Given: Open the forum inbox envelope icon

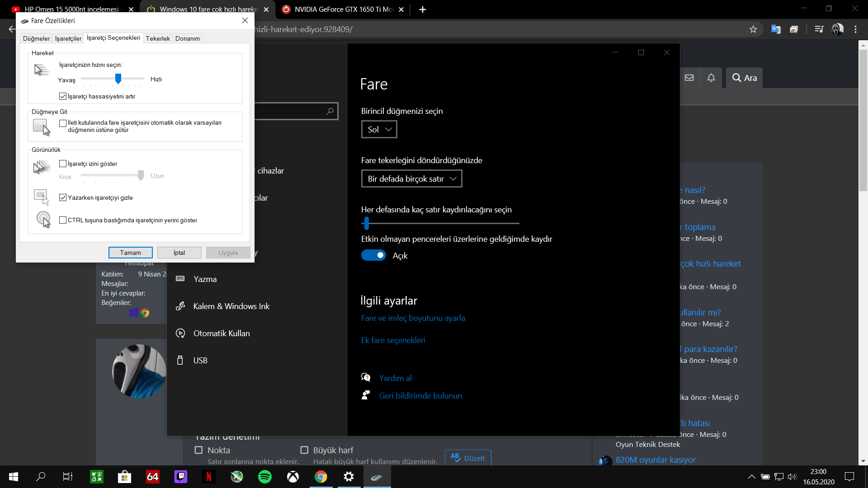Looking at the screenshot, I should (x=689, y=78).
